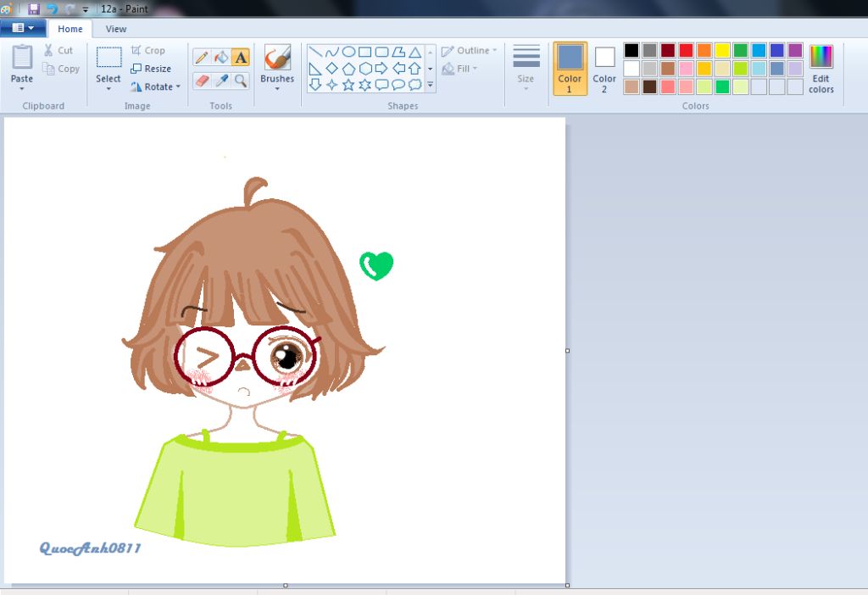Click the Redo arrow in title bar
The image size is (868, 595).
(70, 8)
